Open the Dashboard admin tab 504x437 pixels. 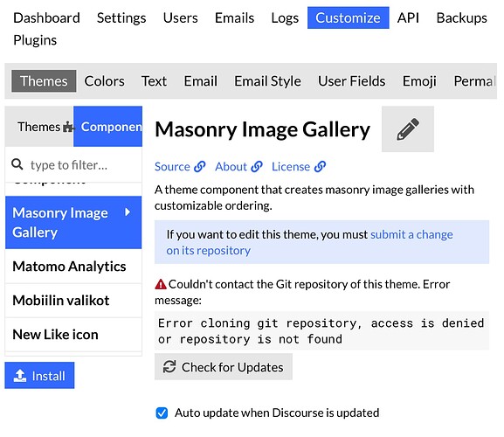[46, 18]
